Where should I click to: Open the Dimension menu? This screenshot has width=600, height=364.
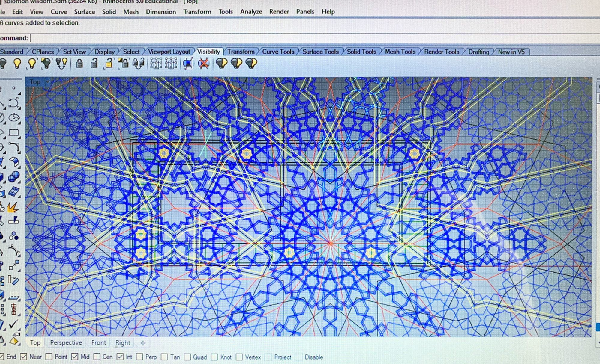[x=161, y=12]
